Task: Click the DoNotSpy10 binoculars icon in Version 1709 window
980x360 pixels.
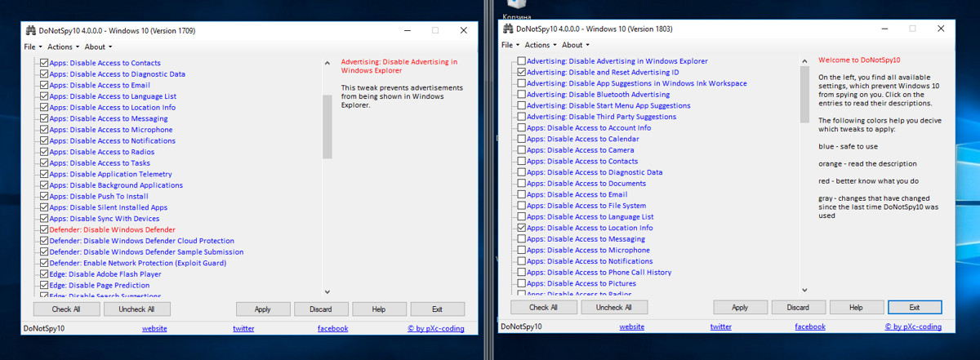Action: pyautogui.click(x=30, y=30)
